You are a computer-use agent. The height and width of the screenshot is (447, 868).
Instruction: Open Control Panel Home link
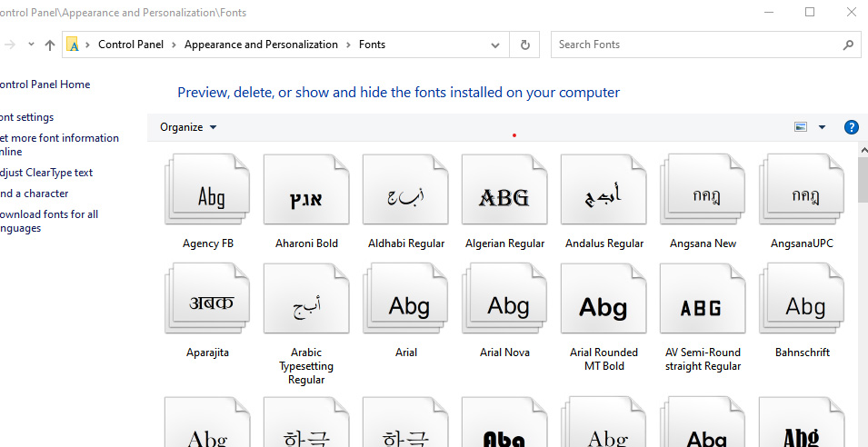[x=45, y=84]
